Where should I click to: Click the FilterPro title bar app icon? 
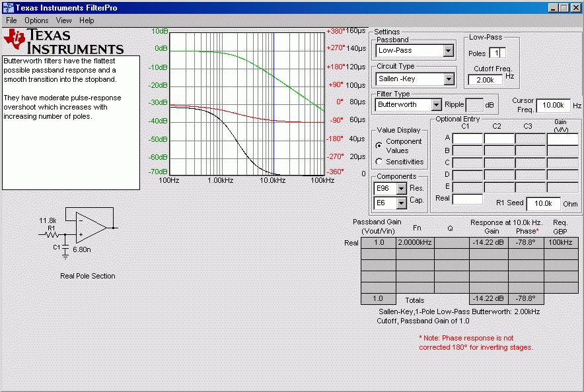[8, 7]
